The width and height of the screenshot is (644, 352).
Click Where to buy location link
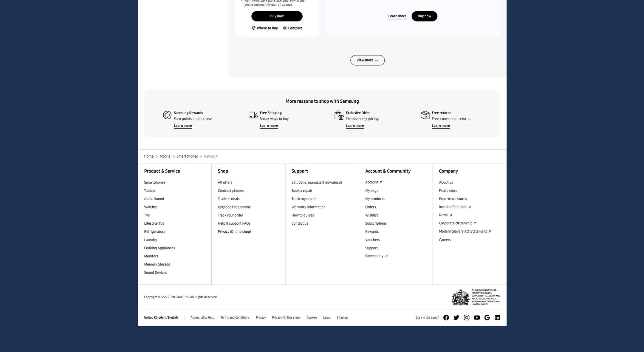tap(265, 28)
